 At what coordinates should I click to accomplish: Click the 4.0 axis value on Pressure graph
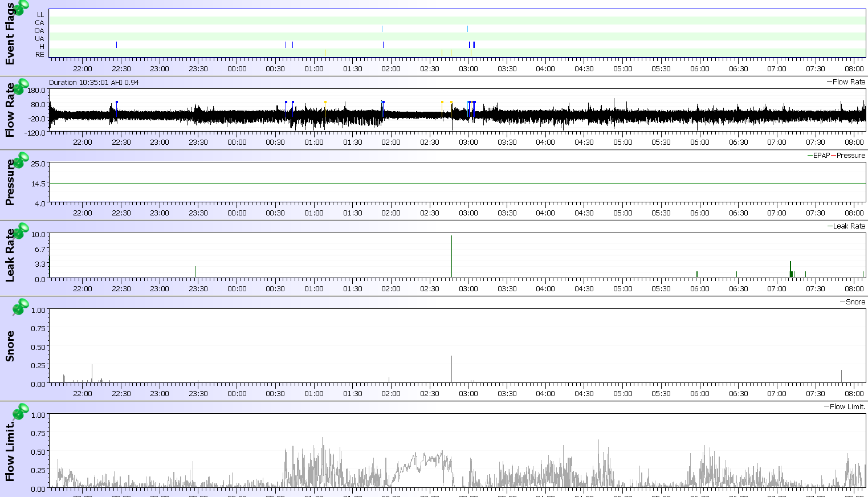coord(40,203)
